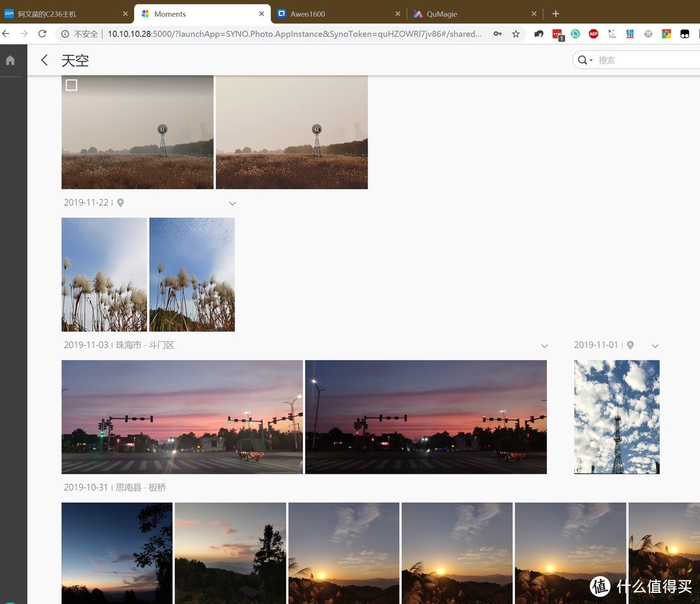Open the Moments home icon in sidebar

click(10, 60)
